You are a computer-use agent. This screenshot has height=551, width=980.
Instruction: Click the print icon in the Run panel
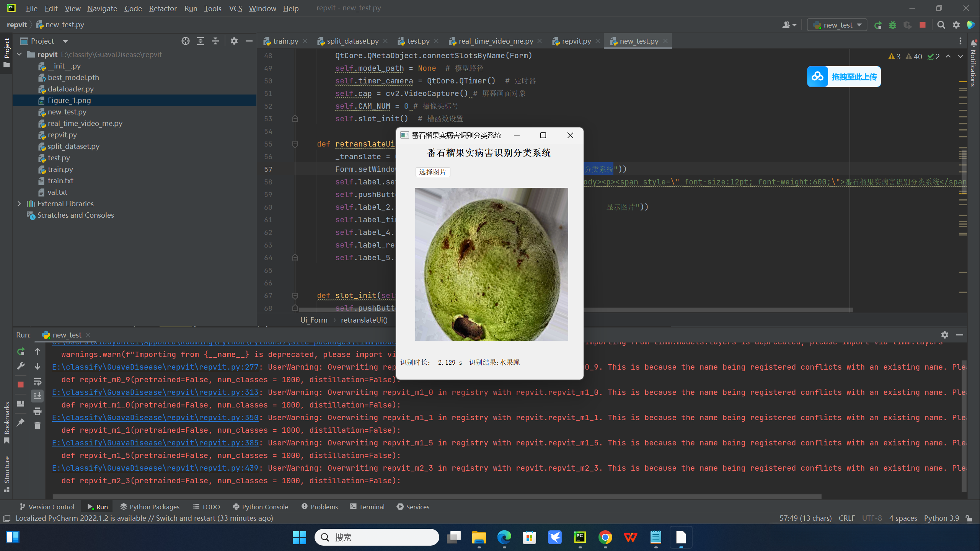click(38, 411)
